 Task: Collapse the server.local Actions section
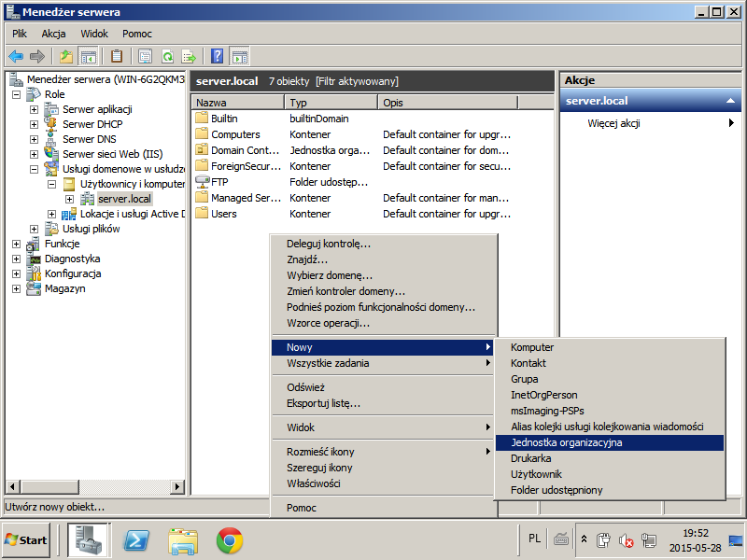click(730, 101)
